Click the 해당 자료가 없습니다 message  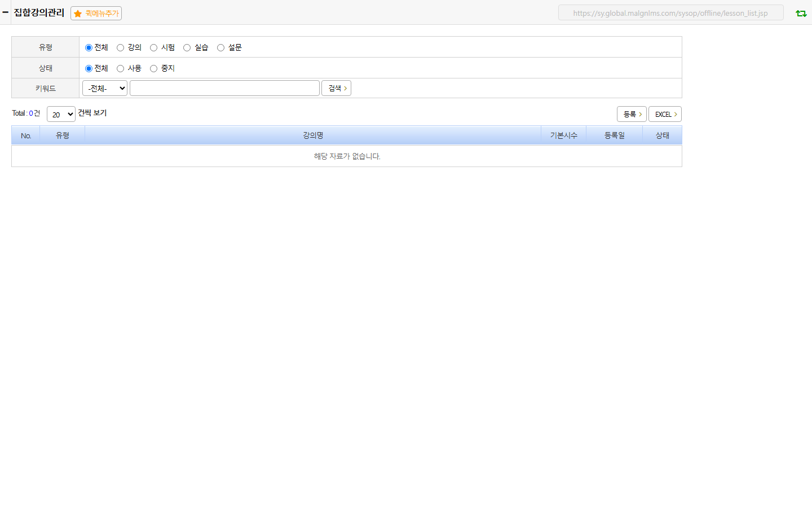coord(347,156)
